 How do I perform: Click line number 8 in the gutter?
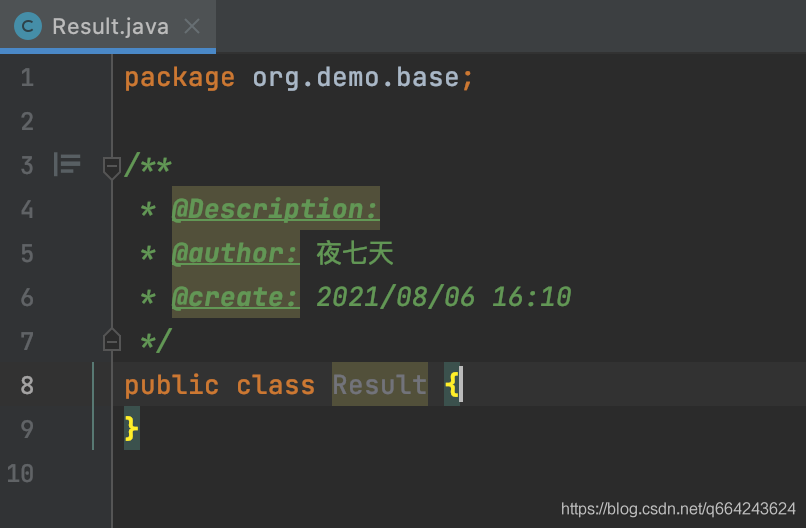[27, 385]
